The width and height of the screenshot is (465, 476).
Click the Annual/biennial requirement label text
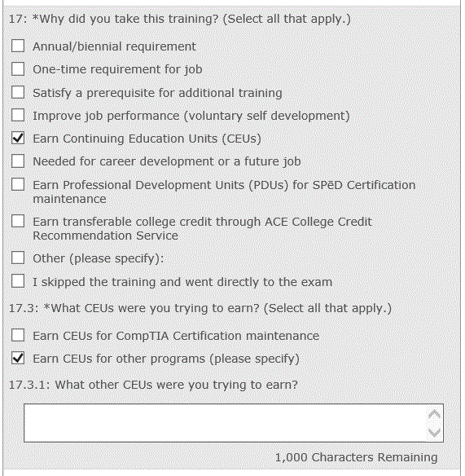point(114,46)
